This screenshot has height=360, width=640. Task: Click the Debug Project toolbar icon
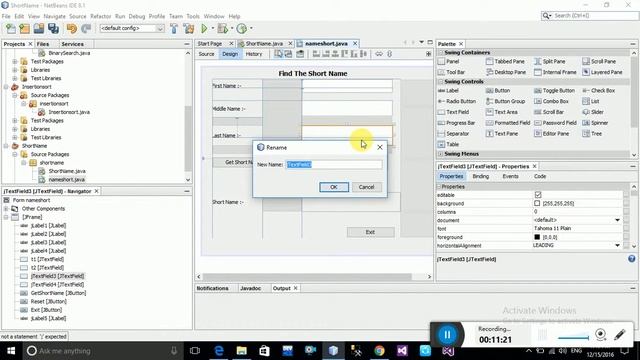click(222, 29)
